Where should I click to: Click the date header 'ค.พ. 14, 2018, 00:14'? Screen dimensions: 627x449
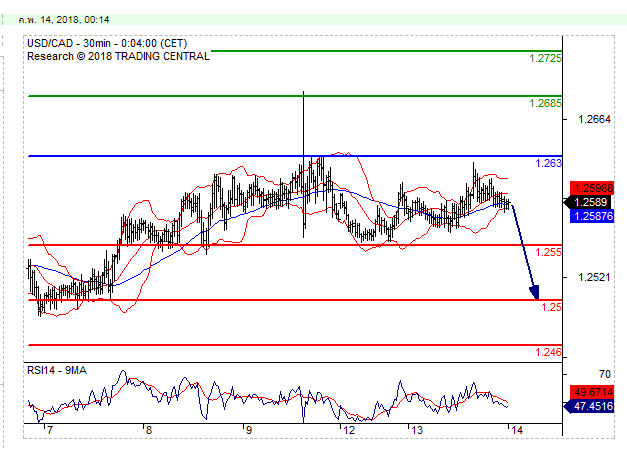[64, 20]
